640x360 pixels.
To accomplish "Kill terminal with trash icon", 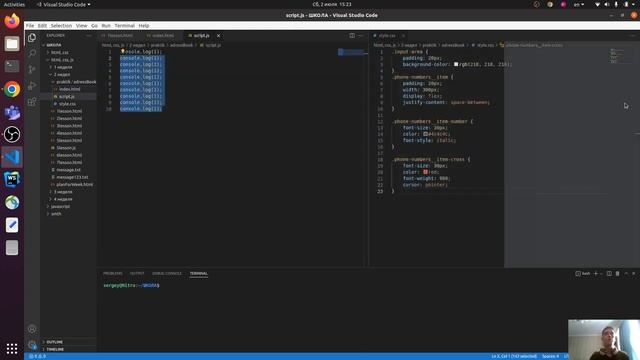I will (x=617, y=273).
